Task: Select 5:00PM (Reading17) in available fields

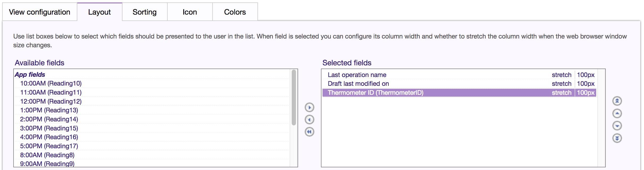Action: tap(49, 146)
